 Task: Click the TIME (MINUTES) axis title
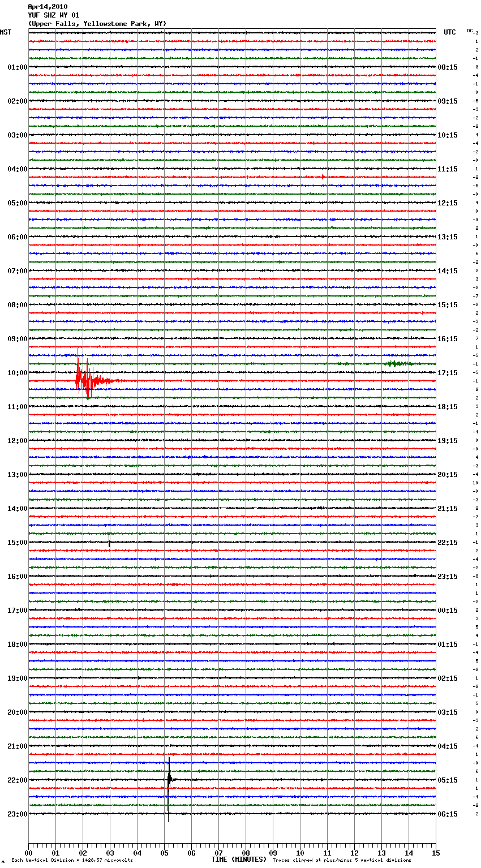point(239,860)
